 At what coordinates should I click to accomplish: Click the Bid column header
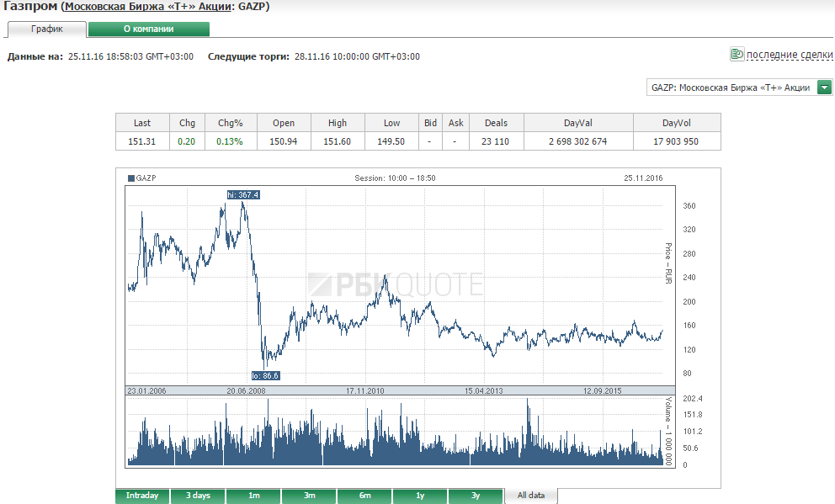pos(430,123)
